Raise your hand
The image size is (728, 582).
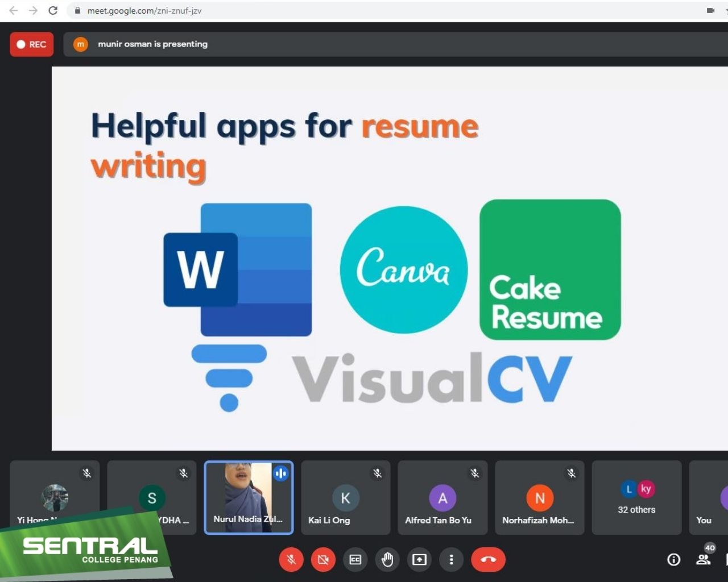click(x=387, y=560)
